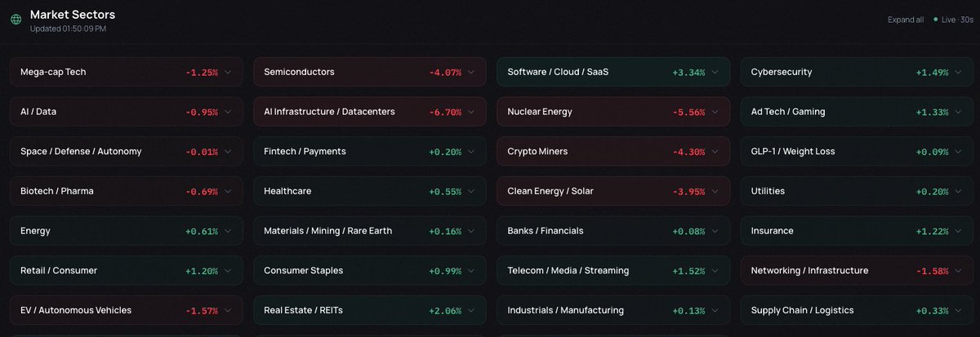Click the globe icon beside Market Sectors
The image size is (980, 337).
[x=16, y=20]
